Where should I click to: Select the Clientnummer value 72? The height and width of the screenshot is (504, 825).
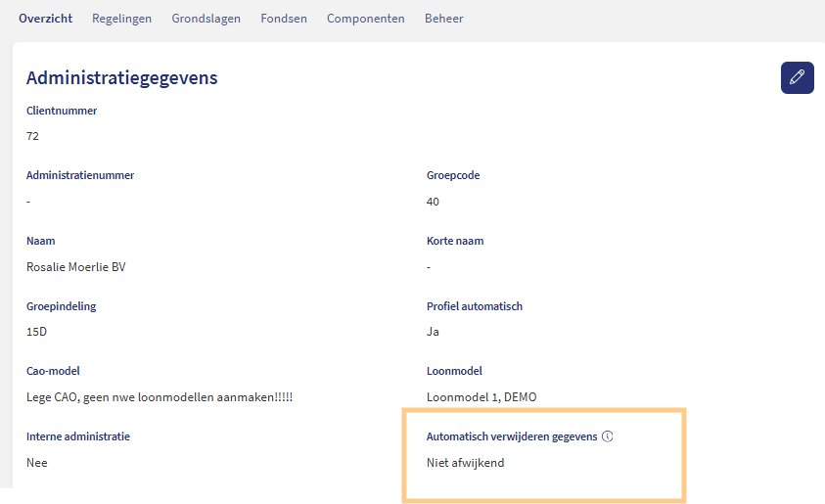pos(32,136)
